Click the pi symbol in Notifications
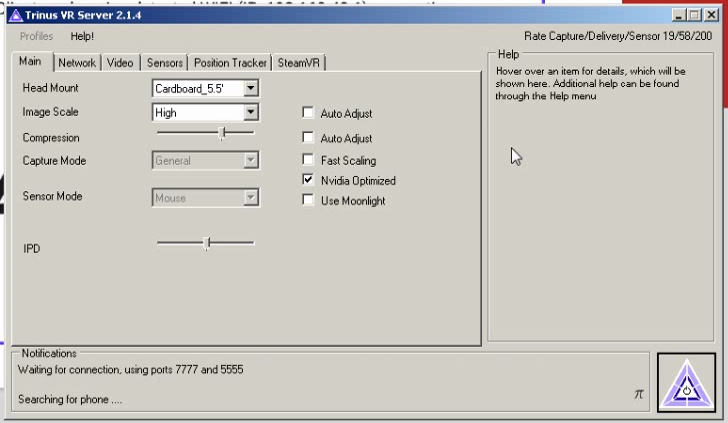The image size is (728, 423). tap(639, 394)
